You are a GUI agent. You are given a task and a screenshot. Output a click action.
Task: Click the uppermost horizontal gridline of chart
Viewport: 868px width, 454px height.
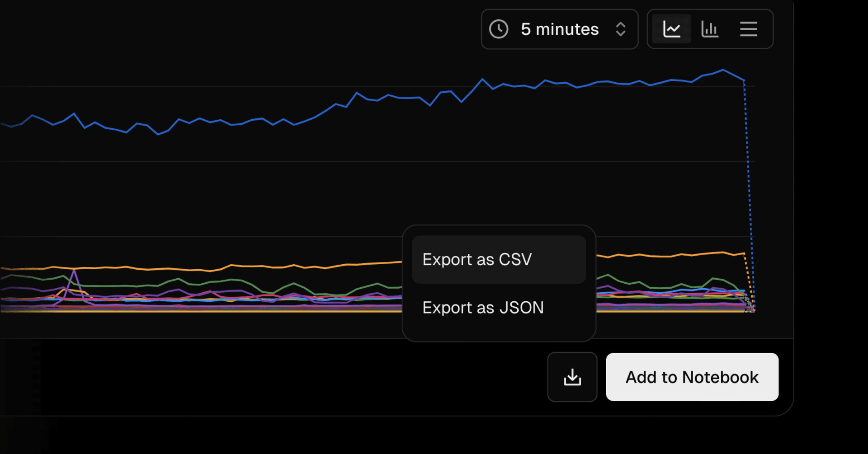226,86
